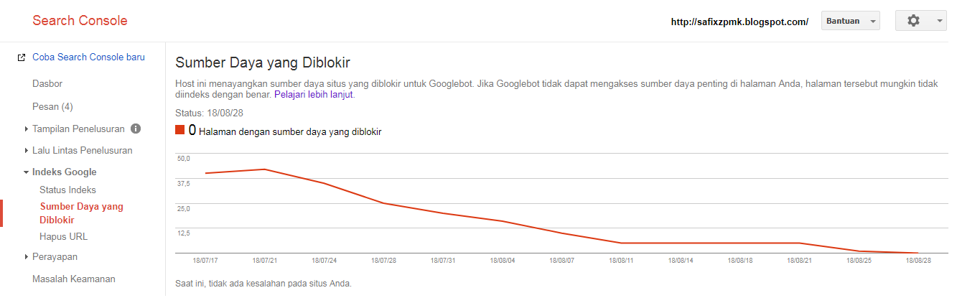Click the red legend square for blocked resources
Image resolution: width=980 pixels, height=298 pixels.
click(180, 131)
